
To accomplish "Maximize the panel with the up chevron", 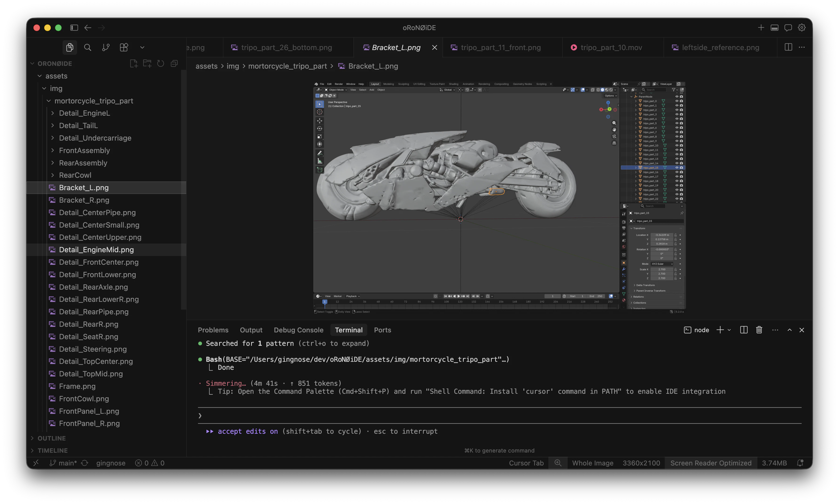I will 790,330.
